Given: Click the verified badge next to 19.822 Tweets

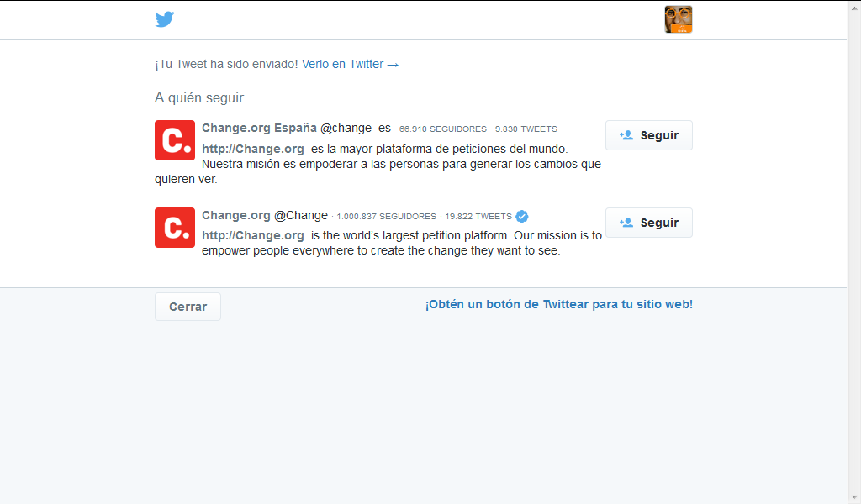Looking at the screenshot, I should [521, 216].
